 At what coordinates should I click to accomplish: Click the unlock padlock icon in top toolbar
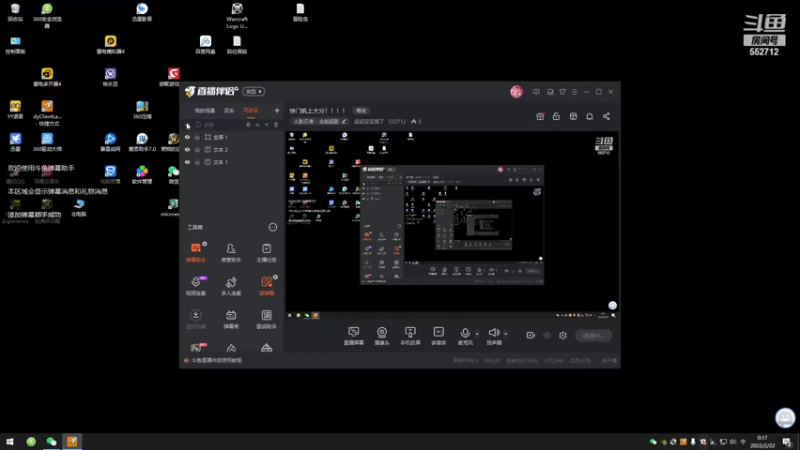(556, 116)
